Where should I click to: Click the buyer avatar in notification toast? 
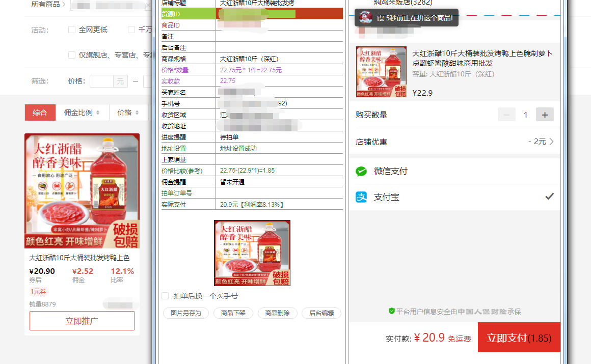[x=366, y=17]
